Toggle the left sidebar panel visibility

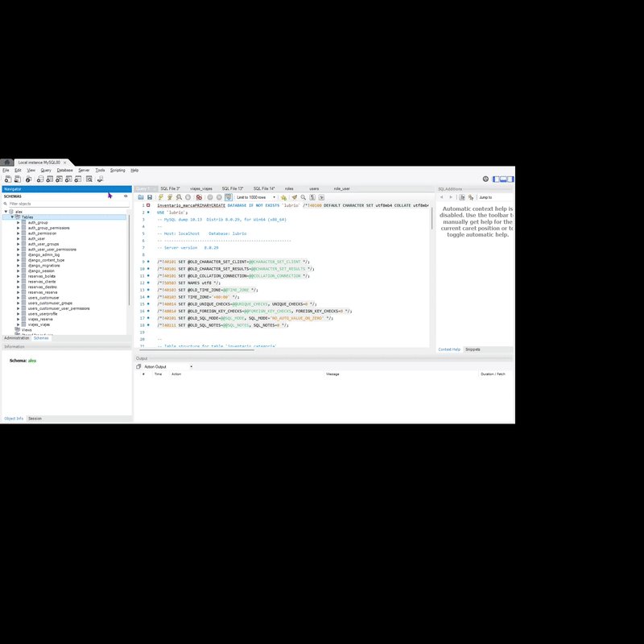[x=497, y=179]
